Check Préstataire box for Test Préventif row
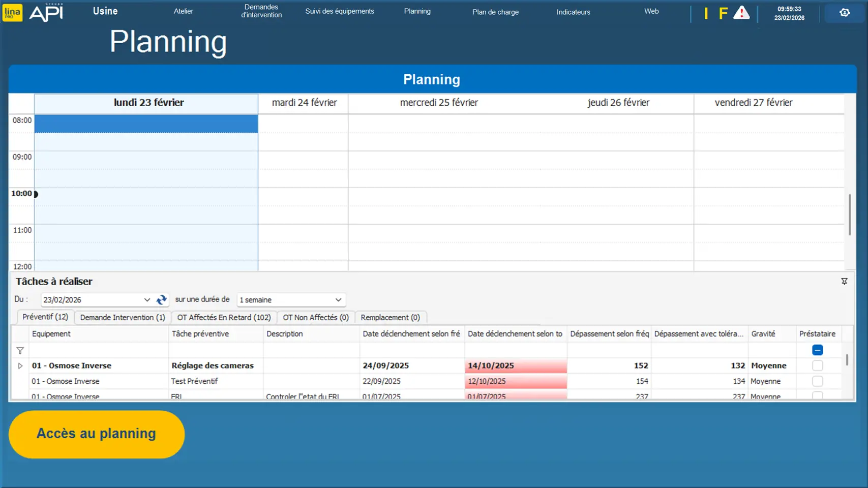Image resolution: width=868 pixels, height=488 pixels. [x=817, y=381]
